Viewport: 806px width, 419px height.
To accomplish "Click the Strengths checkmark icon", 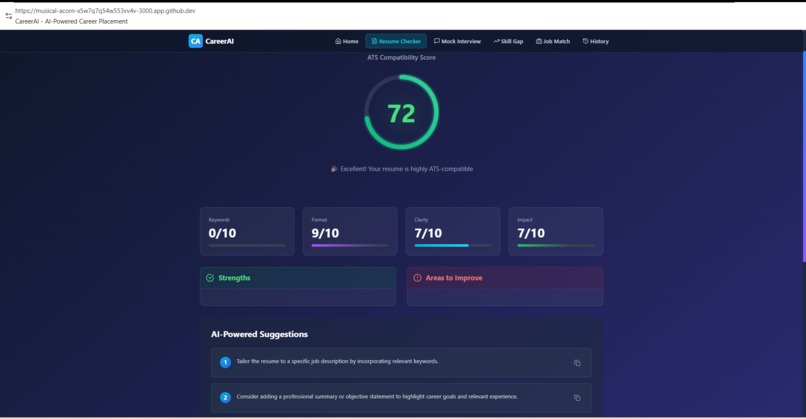I will 210,278.
